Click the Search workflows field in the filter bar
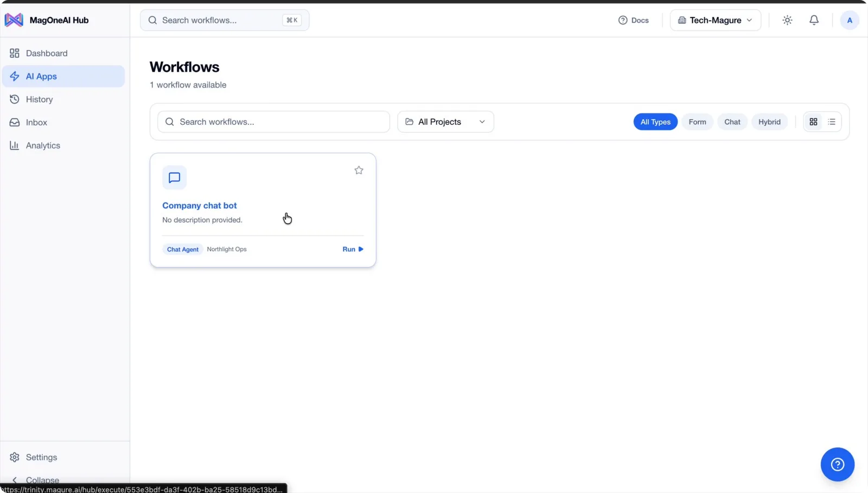The image size is (868, 493). (x=273, y=122)
